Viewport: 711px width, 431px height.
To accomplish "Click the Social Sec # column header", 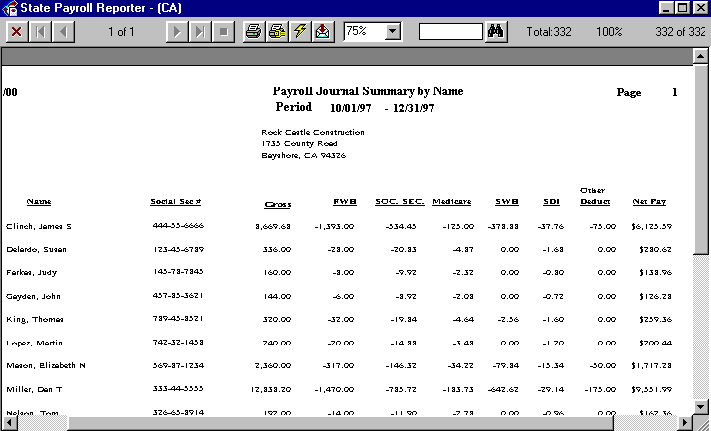I will [175, 202].
